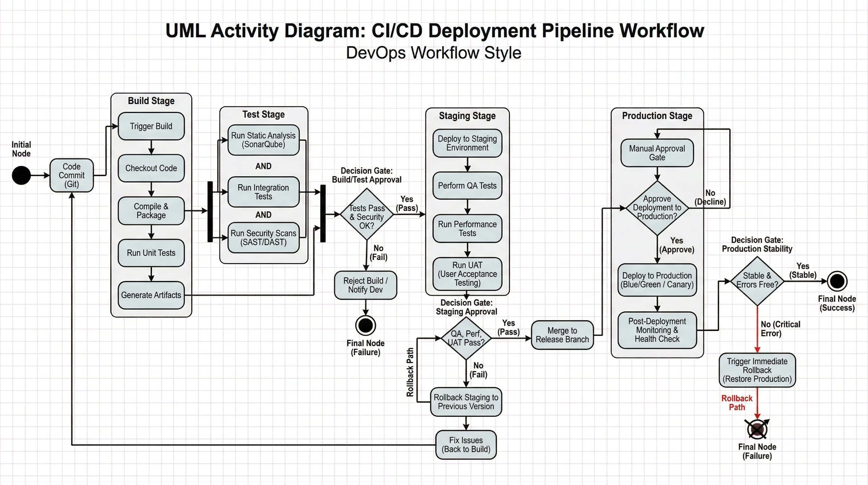The height and width of the screenshot is (485, 868).
Task: Select the Initial Node start circle
Action: pos(21,175)
